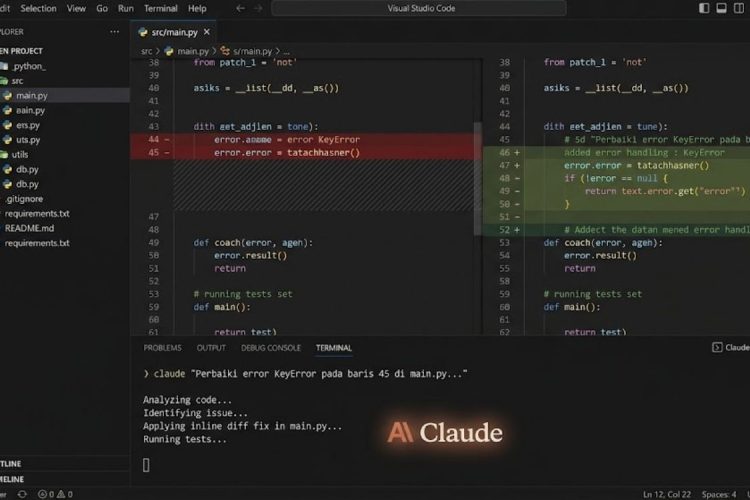The width and height of the screenshot is (750, 500).
Task: Switch to the PROBLEMS panel tab
Action: tap(163, 348)
